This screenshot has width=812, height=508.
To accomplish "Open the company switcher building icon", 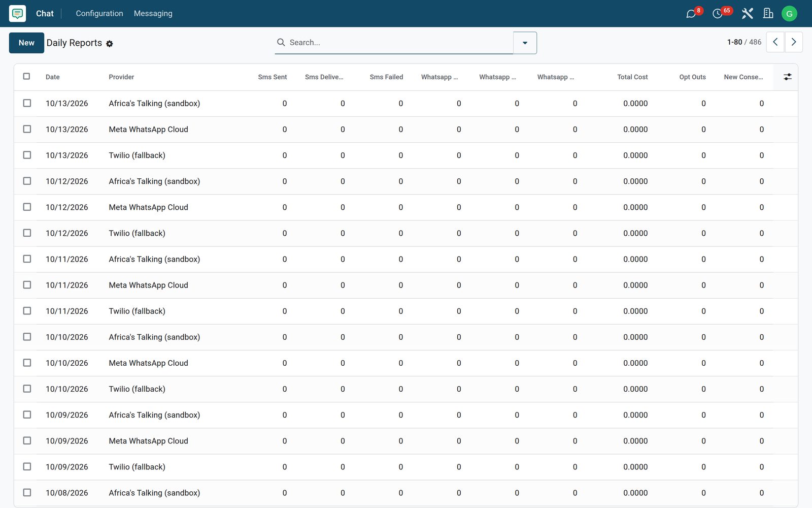I will click(x=768, y=14).
